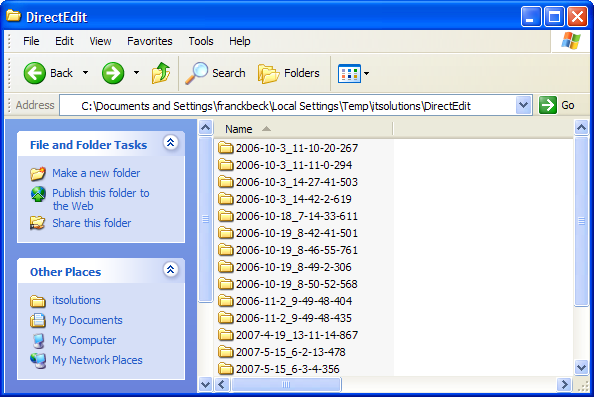Expand the Address bar dropdown
Image resolution: width=594 pixels, height=397 pixels.
(x=523, y=105)
